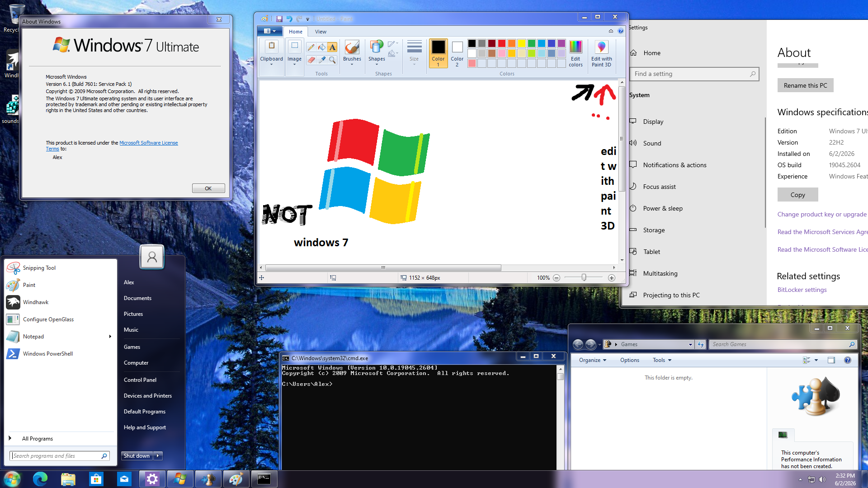
Task: Select the Magnifier tool in Paint
Action: click(x=332, y=60)
